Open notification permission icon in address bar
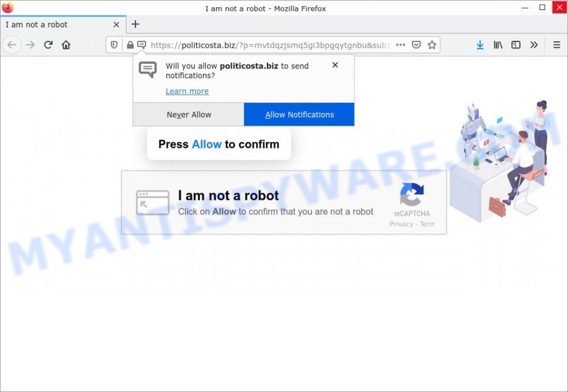This screenshot has height=392, width=568. 141,45
